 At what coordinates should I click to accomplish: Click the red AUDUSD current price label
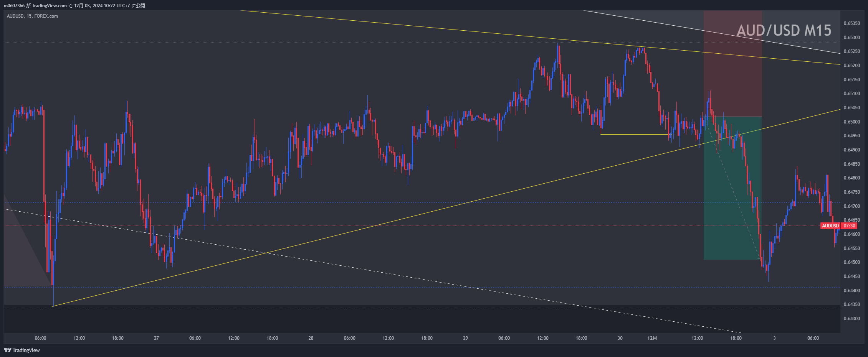(x=830, y=226)
